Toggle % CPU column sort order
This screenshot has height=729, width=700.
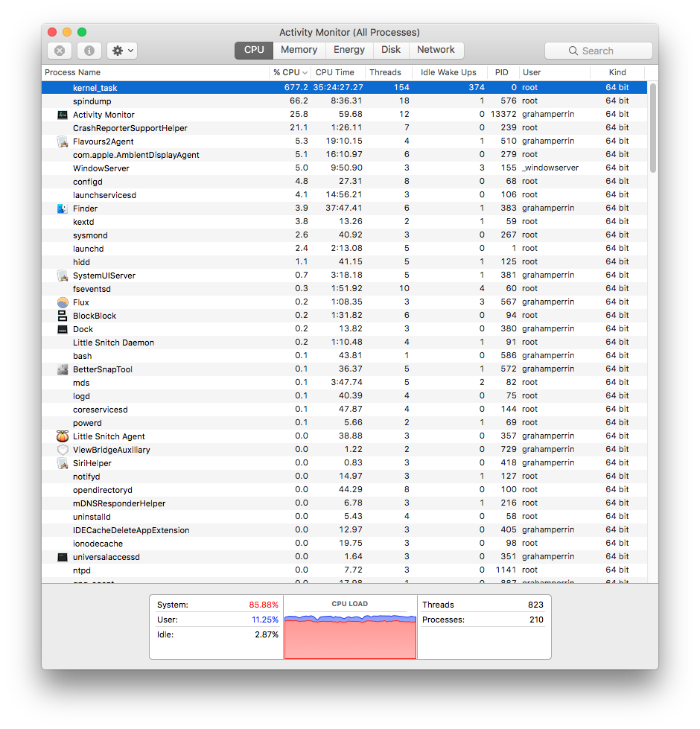click(290, 72)
